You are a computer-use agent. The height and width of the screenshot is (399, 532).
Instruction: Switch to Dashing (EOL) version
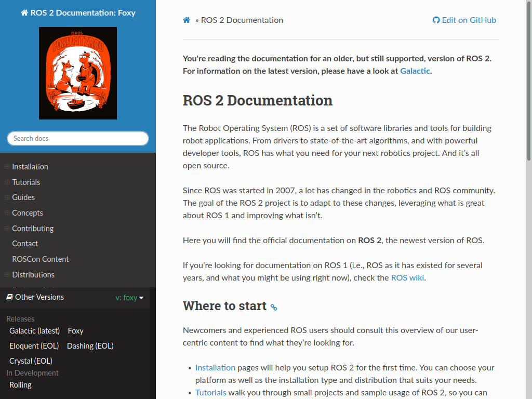(90, 346)
